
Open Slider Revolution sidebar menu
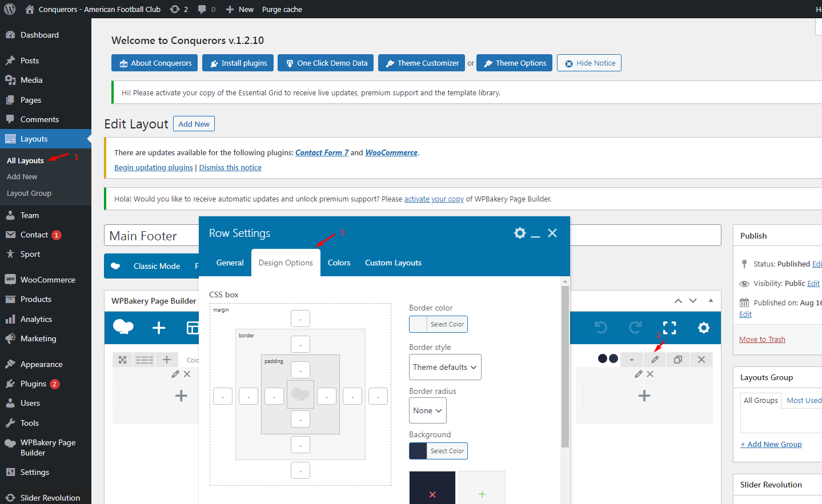tap(46, 498)
